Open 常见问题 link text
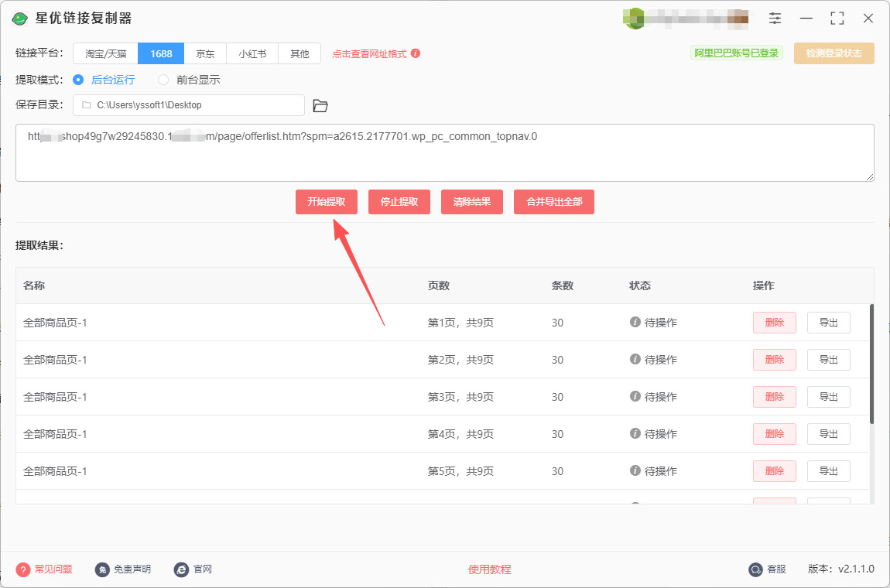Image resolution: width=890 pixels, height=588 pixels. [x=53, y=569]
